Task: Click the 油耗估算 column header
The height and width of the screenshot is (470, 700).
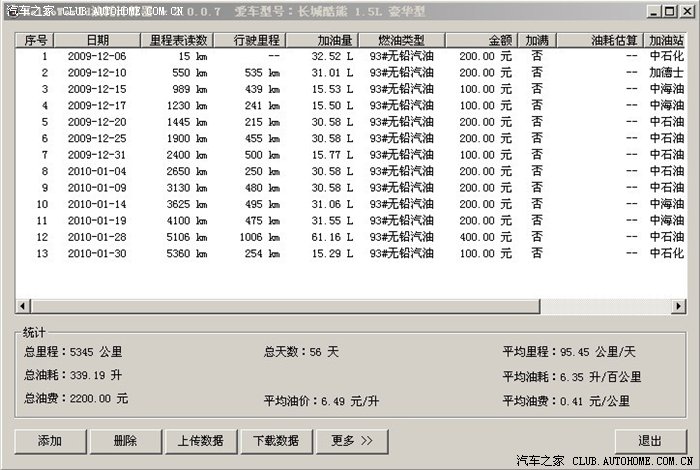Action: click(598, 40)
